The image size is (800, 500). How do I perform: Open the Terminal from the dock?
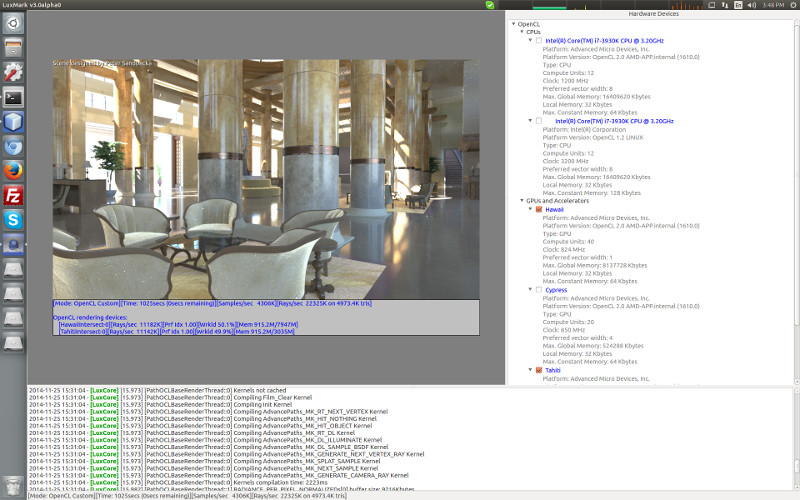(13, 97)
